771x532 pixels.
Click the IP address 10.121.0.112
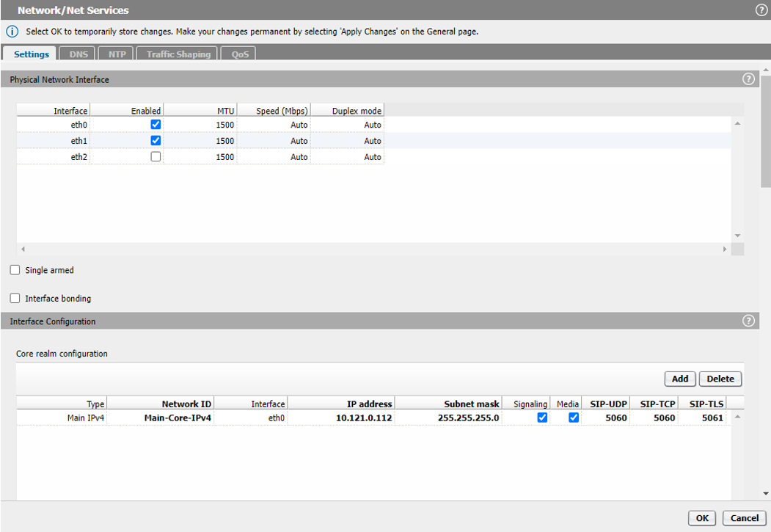pyautogui.click(x=341, y=418)
